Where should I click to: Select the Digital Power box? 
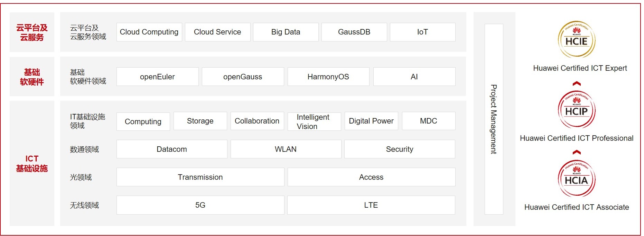click(371, 121)
